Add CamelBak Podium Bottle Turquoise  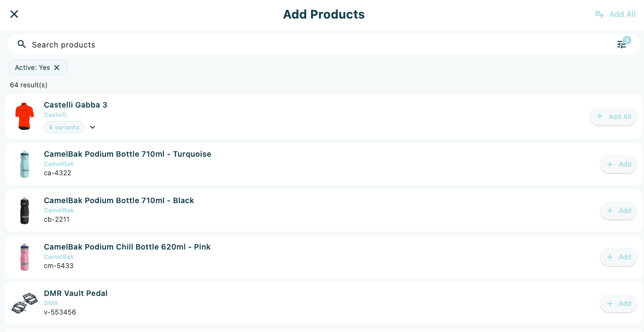(618, 164)
